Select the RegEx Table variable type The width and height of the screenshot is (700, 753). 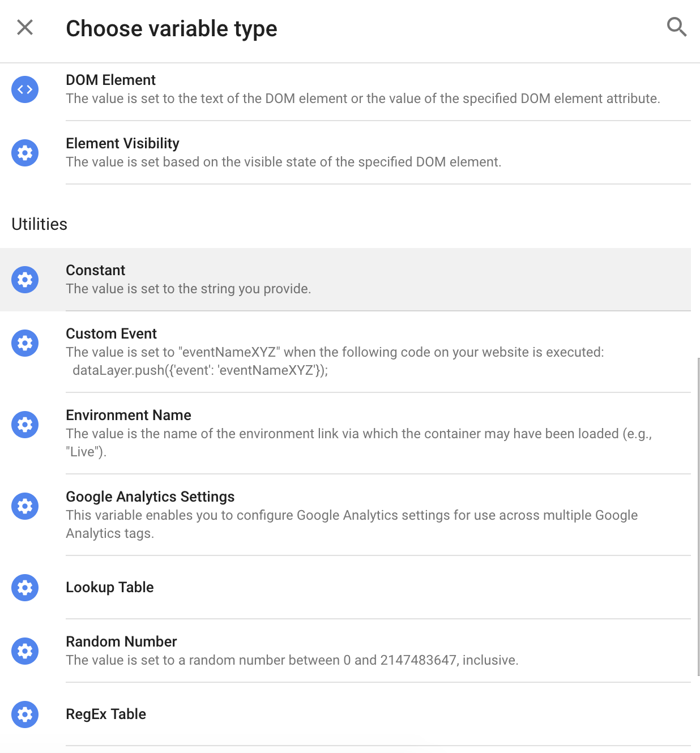106,715
